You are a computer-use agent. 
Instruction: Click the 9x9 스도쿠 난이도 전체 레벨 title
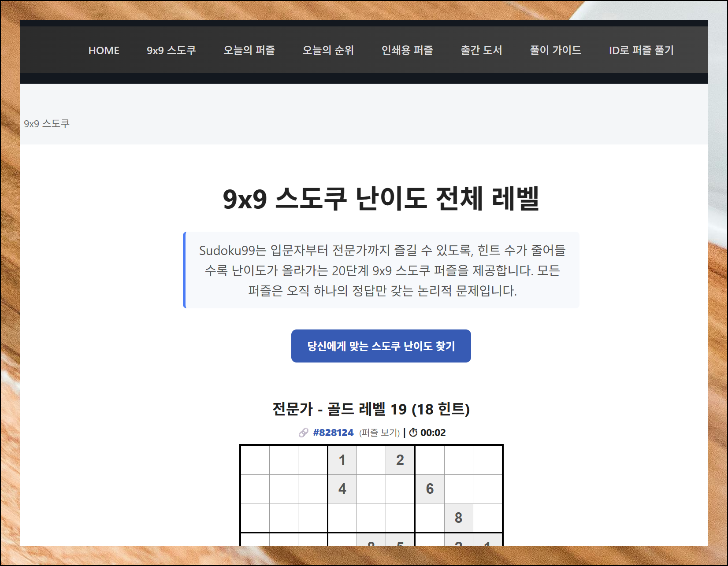click(381, 199)
